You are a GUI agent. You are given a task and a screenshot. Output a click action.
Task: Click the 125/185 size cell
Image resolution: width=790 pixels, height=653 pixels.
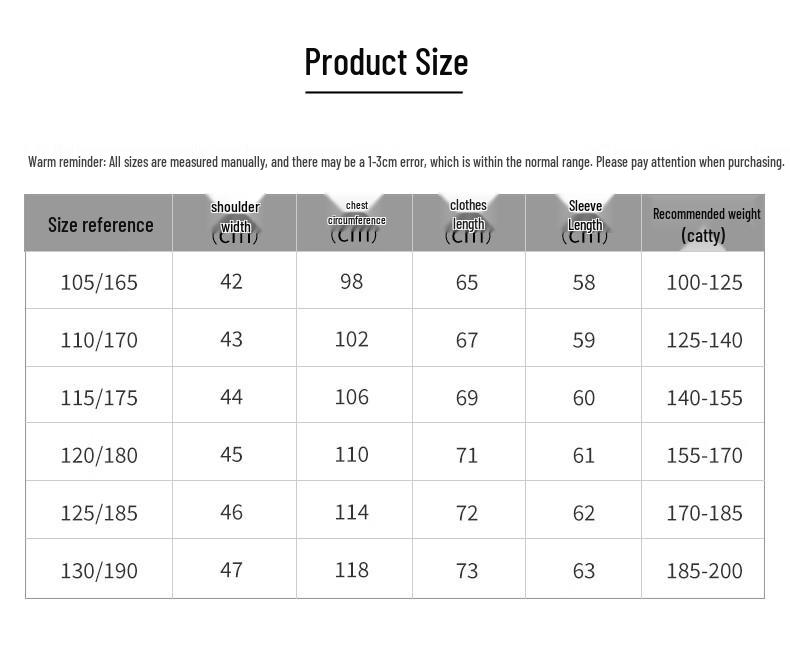[99, 513]
